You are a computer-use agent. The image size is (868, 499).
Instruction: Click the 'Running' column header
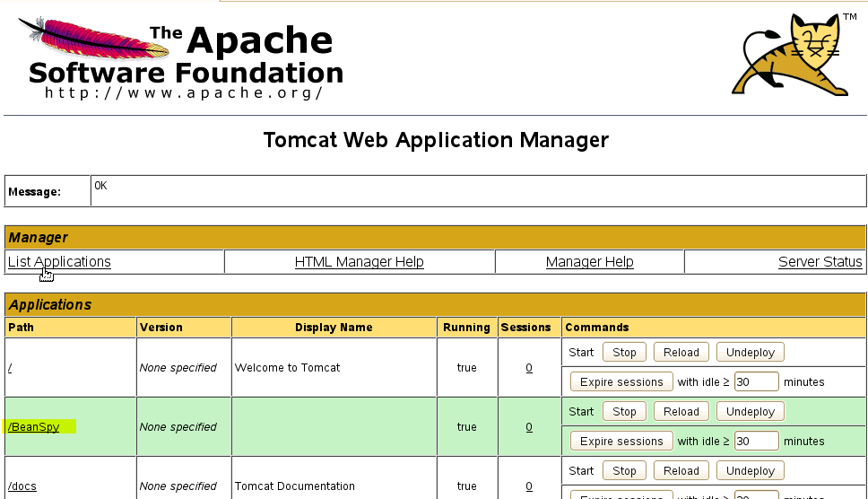point(466,328)
